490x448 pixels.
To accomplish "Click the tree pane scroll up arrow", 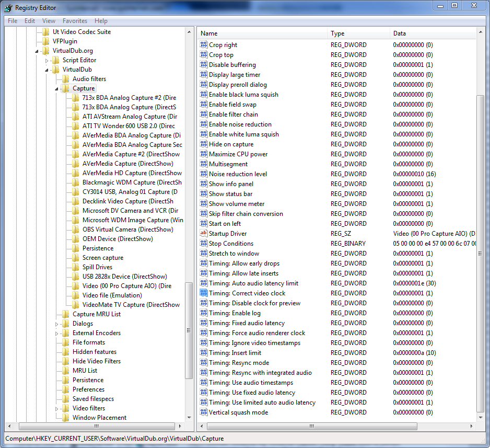I will point(189,32).
